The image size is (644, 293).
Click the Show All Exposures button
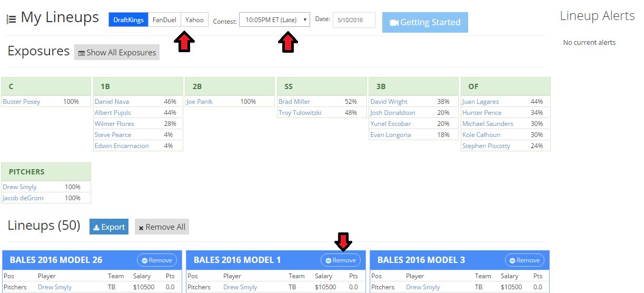(x=117, y=53)
